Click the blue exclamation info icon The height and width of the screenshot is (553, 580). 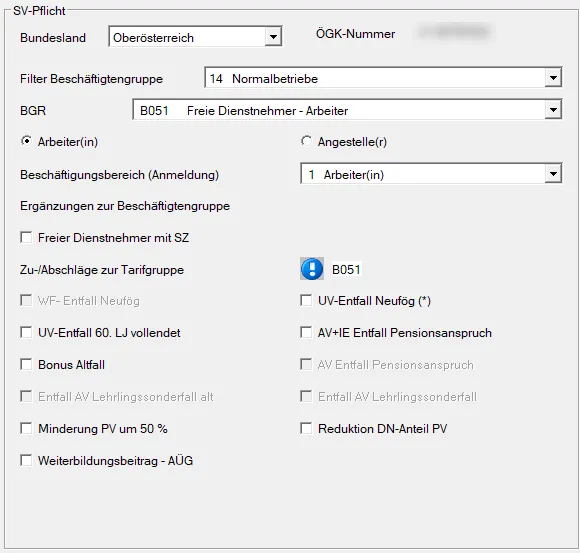pyautogui.click(x=312, y=269)
